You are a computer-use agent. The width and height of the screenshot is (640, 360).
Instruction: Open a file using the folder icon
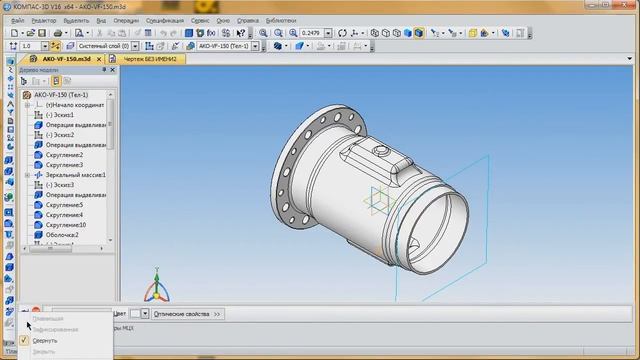30,33
